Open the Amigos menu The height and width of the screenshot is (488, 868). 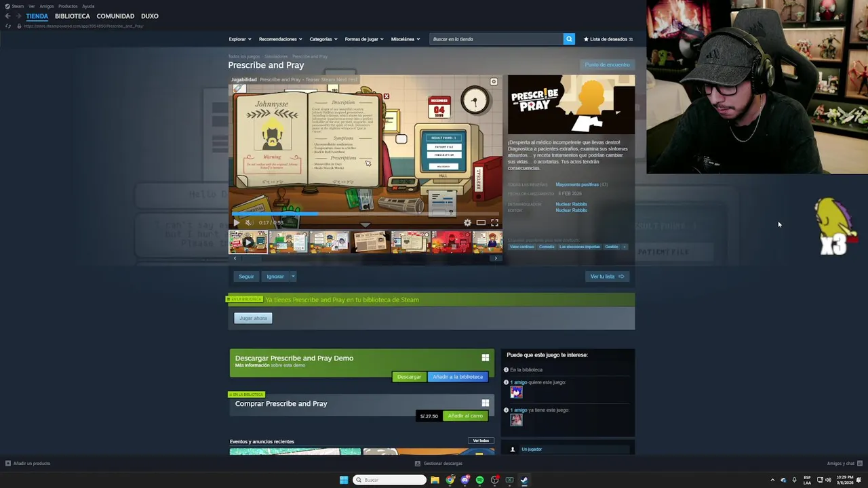click(x=47, y=6)
